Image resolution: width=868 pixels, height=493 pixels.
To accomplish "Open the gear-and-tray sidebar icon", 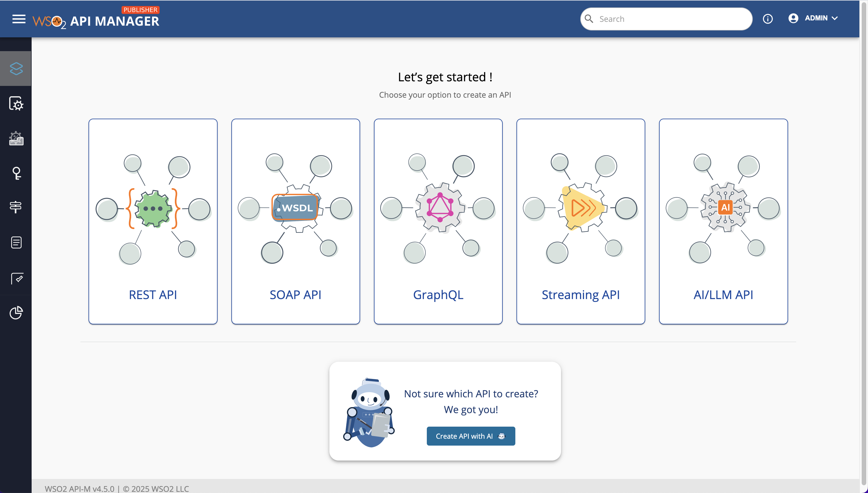I will [x=16, y=138].
